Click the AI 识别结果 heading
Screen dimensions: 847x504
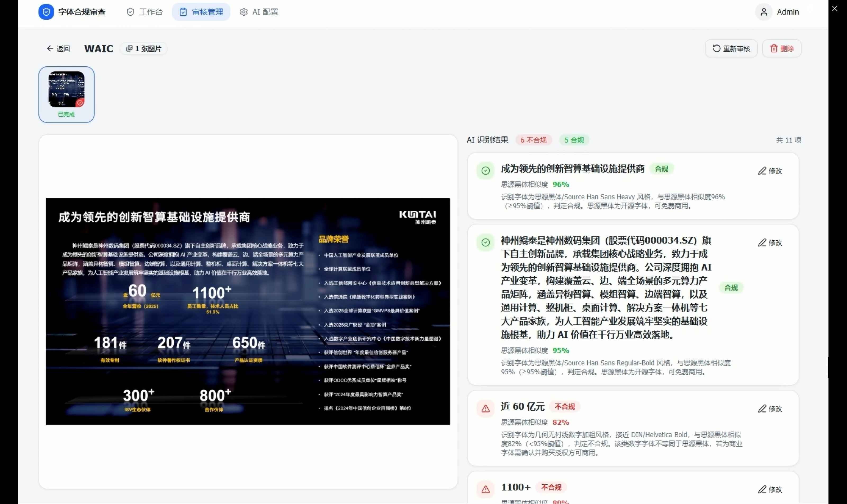click(x=487, y=140)
